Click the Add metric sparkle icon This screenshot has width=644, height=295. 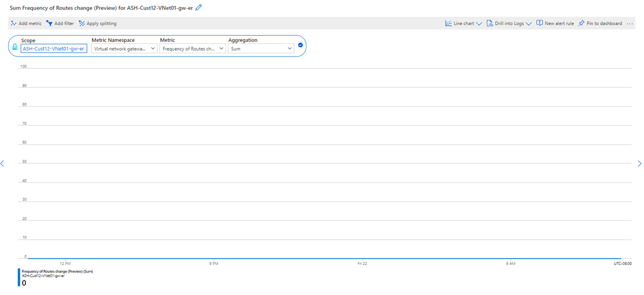[x=14, y=24]
